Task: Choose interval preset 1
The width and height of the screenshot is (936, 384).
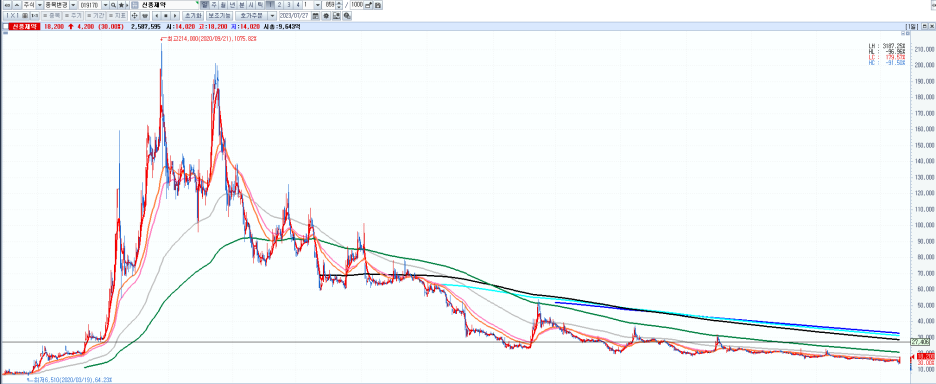Action: (x=270, y=5)
